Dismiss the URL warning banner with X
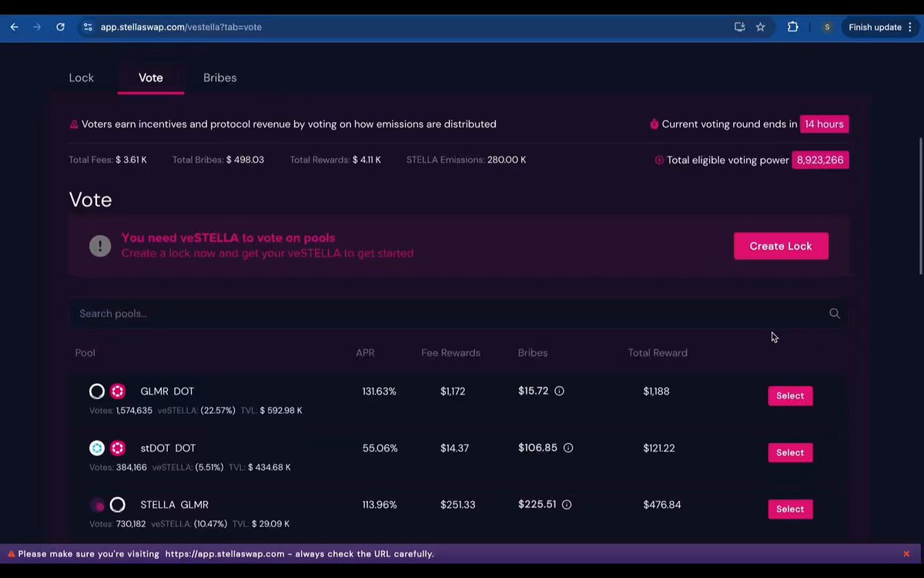 pyautogui.click(x=906, y=554)
